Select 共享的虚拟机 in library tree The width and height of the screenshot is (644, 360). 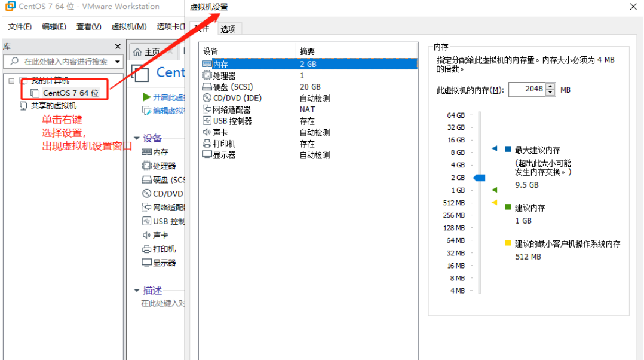(x=54, y=106)
